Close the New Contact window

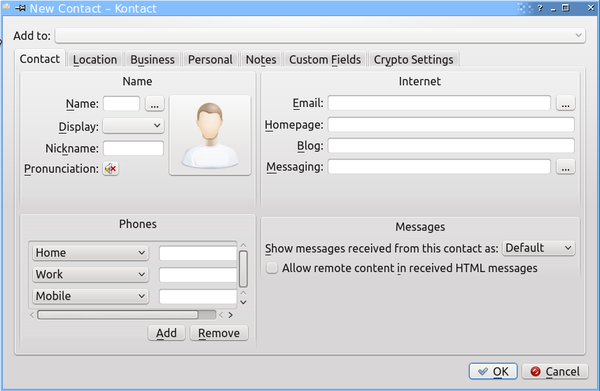[590, 8]
